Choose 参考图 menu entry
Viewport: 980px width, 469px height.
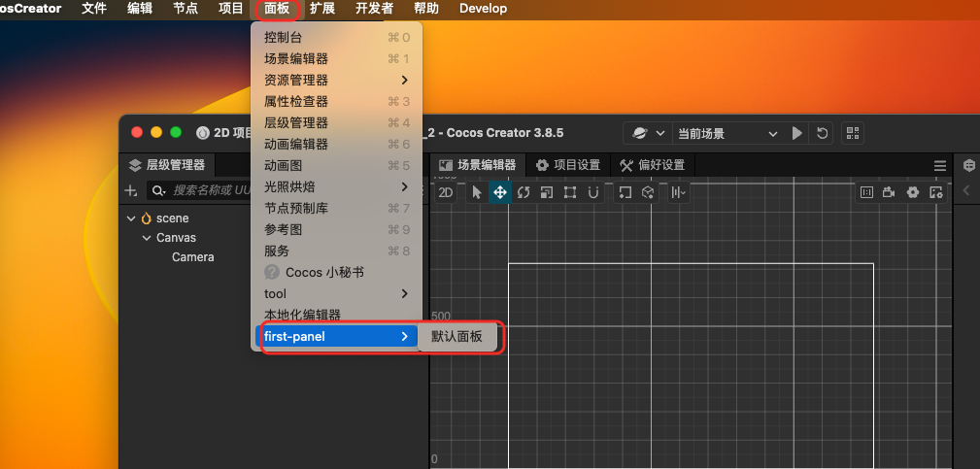(337, 230)
